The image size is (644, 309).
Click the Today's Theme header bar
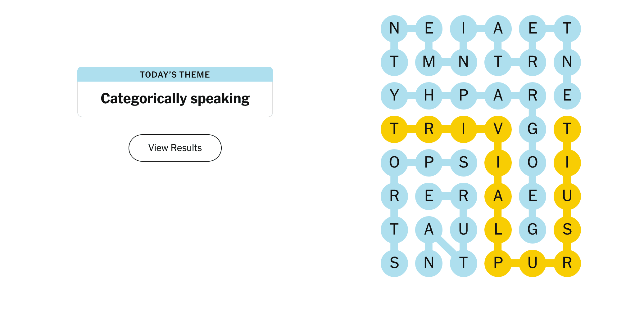coord(175,74)
